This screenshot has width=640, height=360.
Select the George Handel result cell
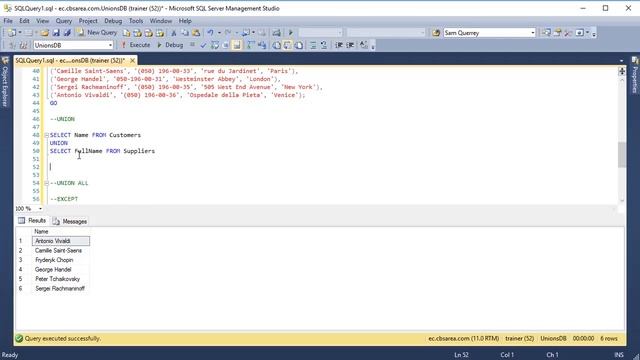pos(61,269)
